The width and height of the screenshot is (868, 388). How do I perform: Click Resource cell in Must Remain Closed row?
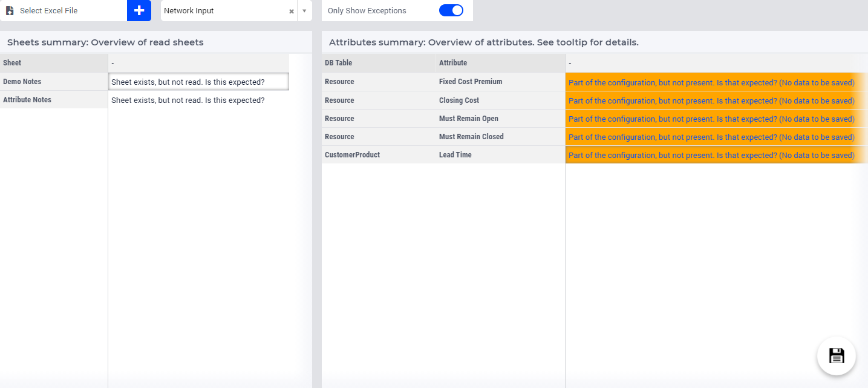[x=379, y=137]
